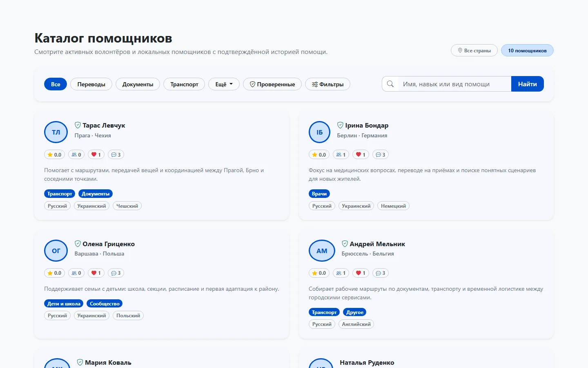The image size is (588, 368).
Task: Click the Сообщество tag
Action: pyautogui.click(x=105, y=303)
